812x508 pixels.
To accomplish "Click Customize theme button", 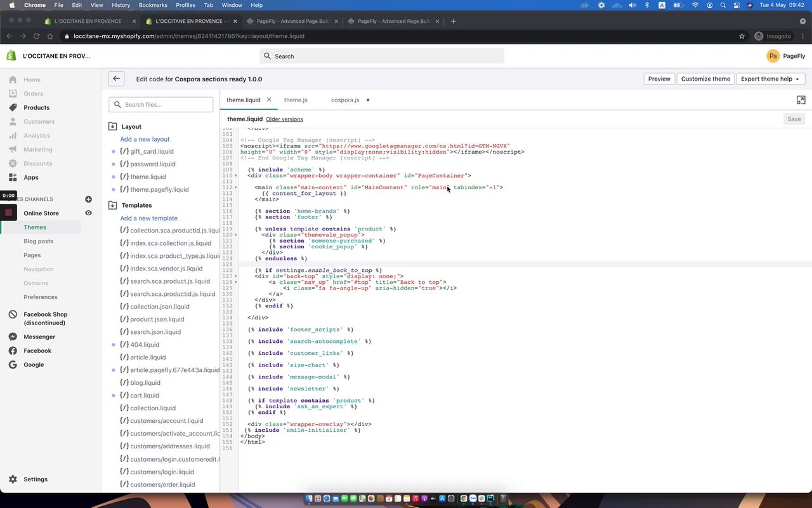I will coord(705,79).
